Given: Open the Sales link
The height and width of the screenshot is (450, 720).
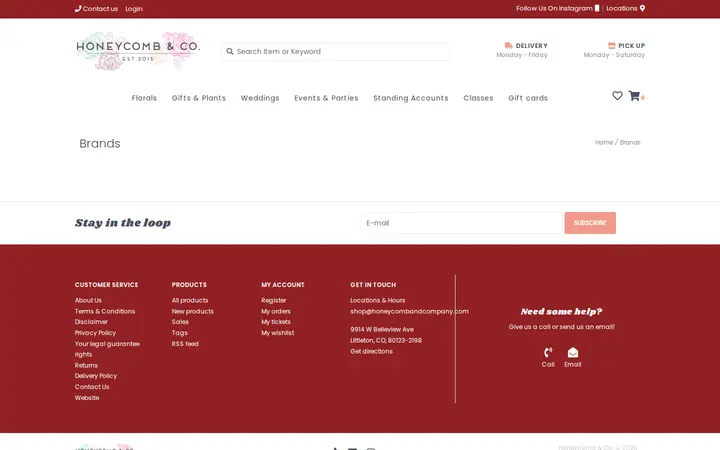Looking at the screenshot, I should [x=180, y=322].
